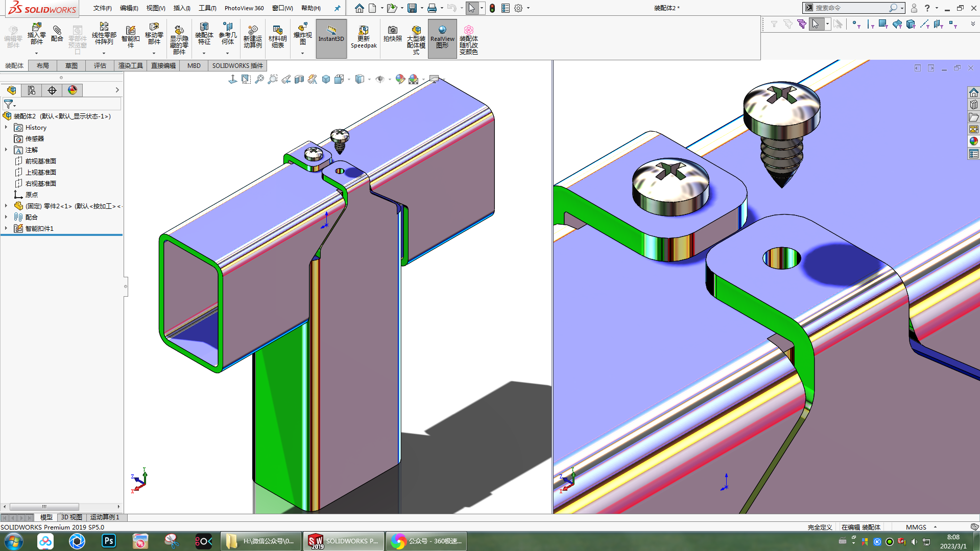Expand the (固定) 零件2<1> part node
This screenshot has height=551, width=980.
[x=6, y=206]
